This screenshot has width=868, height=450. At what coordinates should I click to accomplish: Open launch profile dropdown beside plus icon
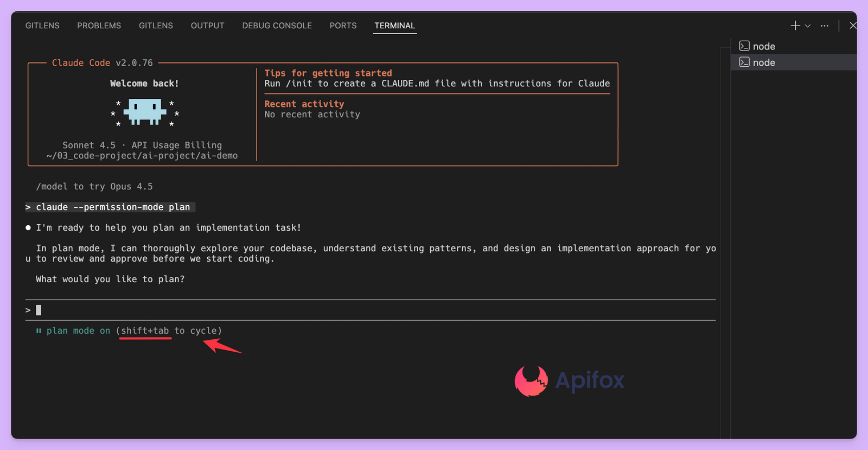coord(808,26)
